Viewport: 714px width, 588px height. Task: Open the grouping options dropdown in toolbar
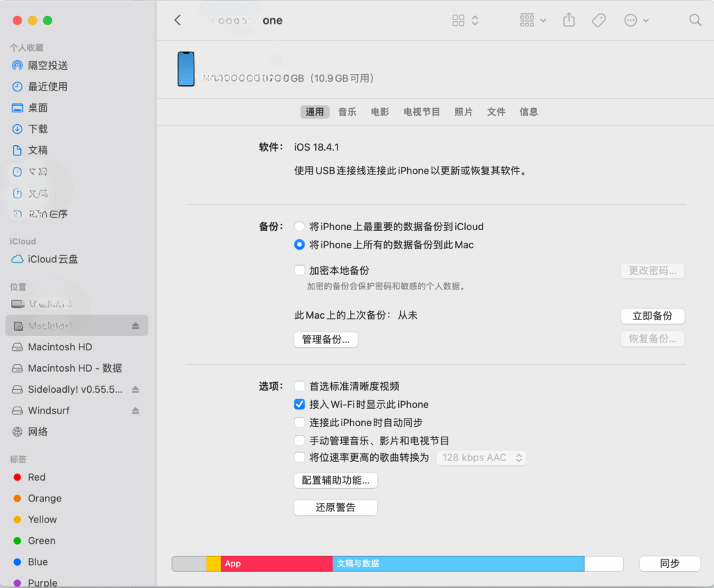pos(533,20)
